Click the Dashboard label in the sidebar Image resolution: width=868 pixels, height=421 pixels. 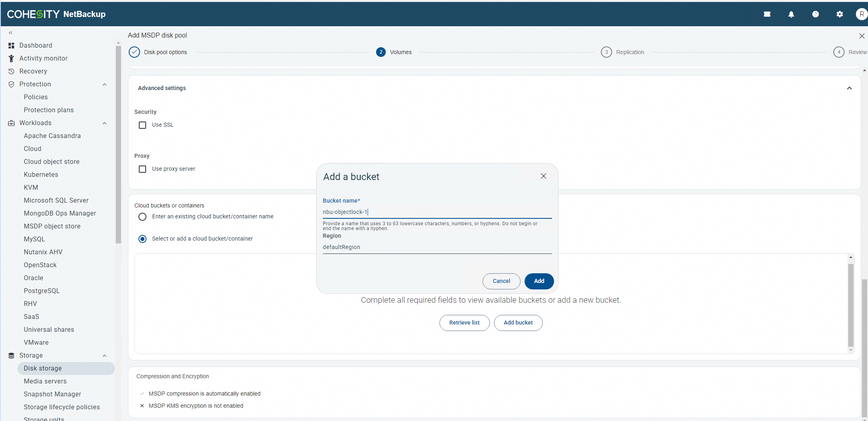point(36,46)
